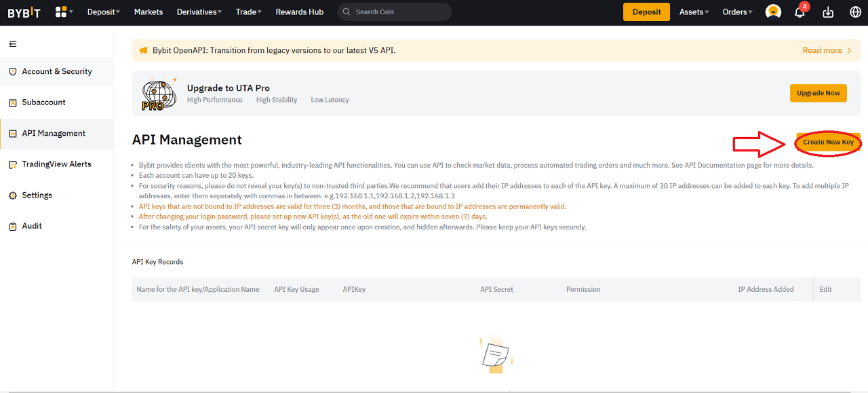Click the API Management sidebar icon
Viewport: 868px width, 393px height.
[13, 134]
